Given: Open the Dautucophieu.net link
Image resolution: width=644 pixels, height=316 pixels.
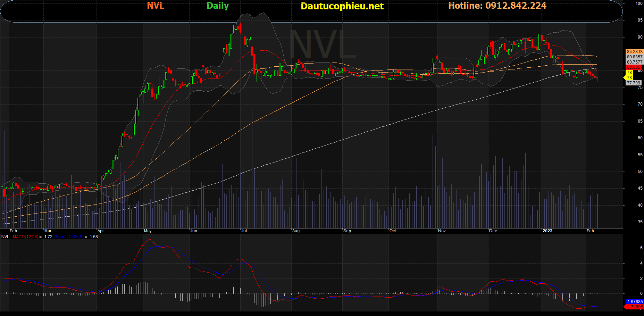Looking at the screenshot, I should pyautogui.click(x=342, y=6).
